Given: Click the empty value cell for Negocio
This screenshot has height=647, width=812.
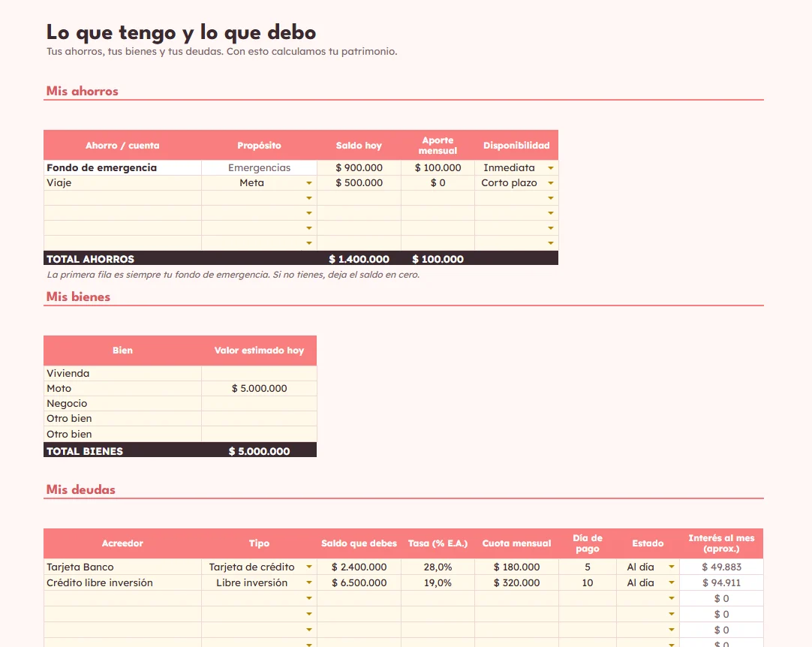Looking at the screenshot, I should click(x=260, y=404).
